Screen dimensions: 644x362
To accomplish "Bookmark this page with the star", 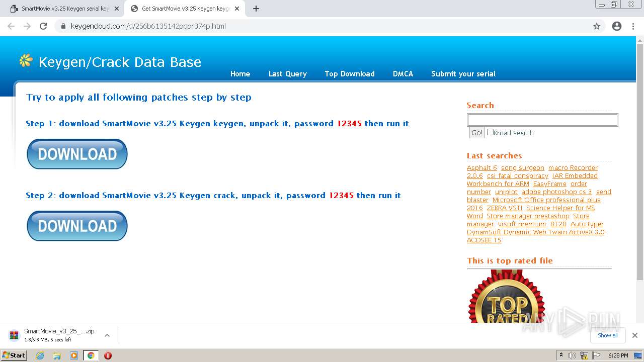I will (597, 26).
